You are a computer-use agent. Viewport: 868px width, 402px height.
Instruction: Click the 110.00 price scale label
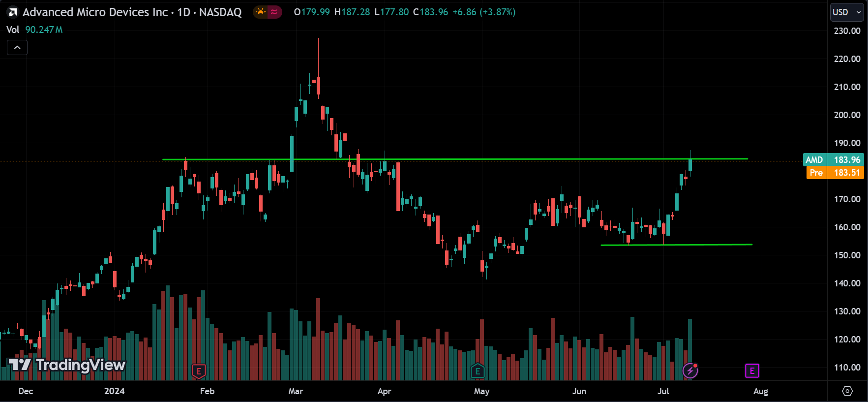(847, 367)
